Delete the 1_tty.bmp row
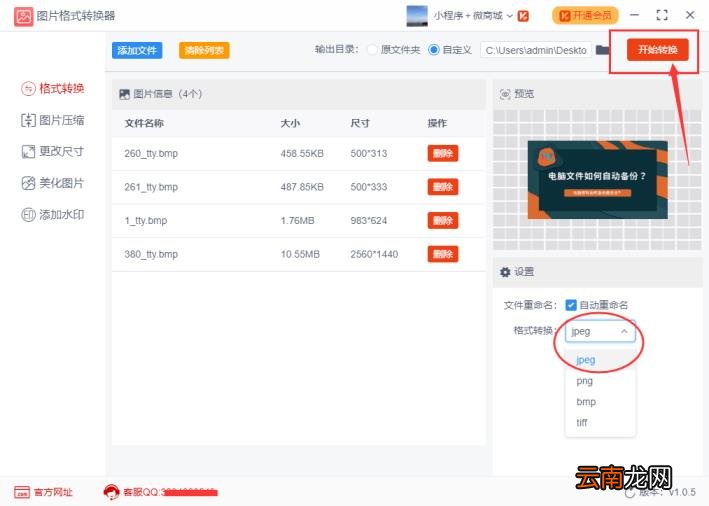The image size is (709, 506). [x=443, y=220]
